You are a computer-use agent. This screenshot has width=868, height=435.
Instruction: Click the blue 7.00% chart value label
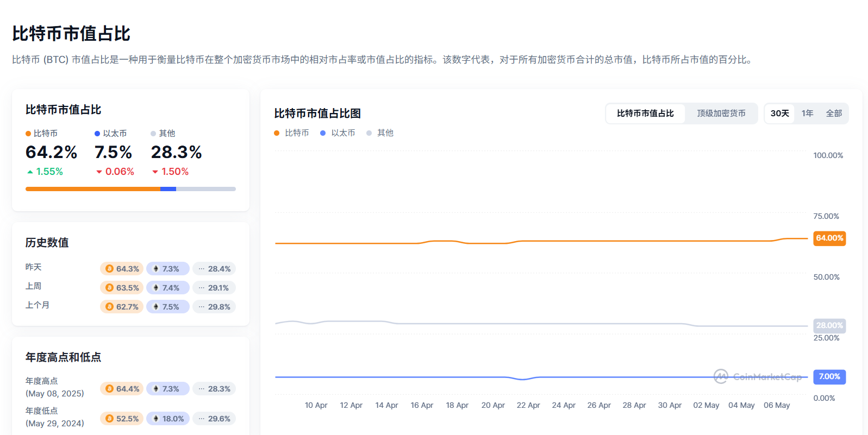tap(829, 377)
